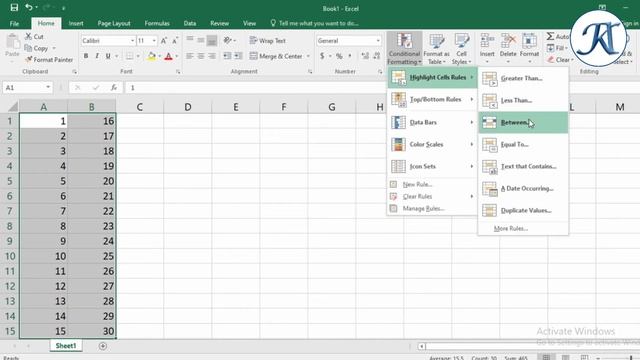Click the Insert cells icon

click(x=487, y=42)
